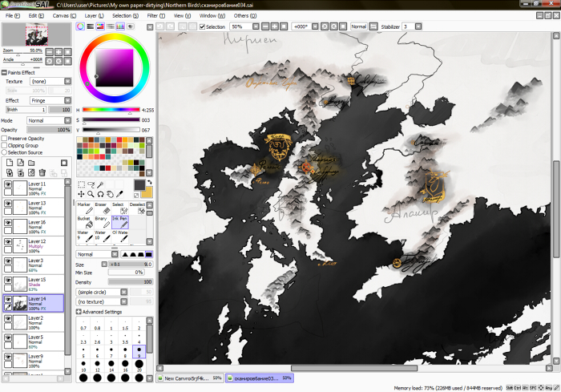Select the Water 10 brush
This screenshot has height=392, width=561.
(102, 236)
